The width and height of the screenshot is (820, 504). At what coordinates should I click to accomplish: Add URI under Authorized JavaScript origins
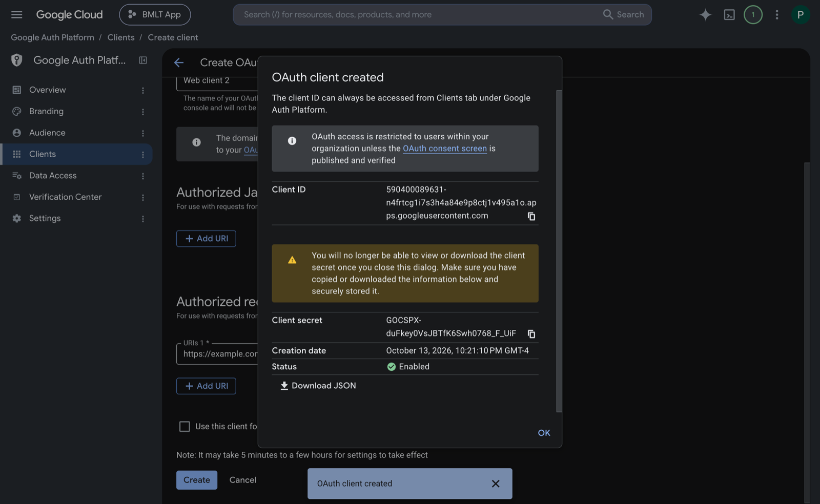coord(206,239)
